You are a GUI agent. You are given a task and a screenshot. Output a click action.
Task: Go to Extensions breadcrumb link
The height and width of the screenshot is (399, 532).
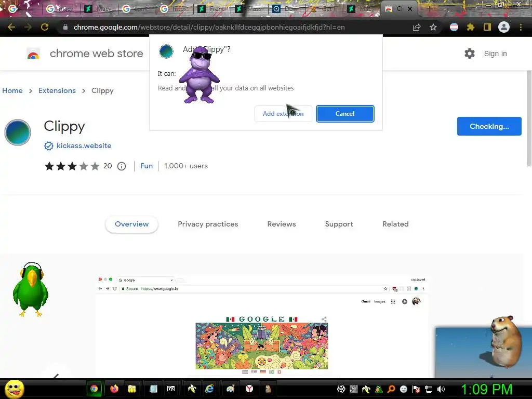coord(57,90)
